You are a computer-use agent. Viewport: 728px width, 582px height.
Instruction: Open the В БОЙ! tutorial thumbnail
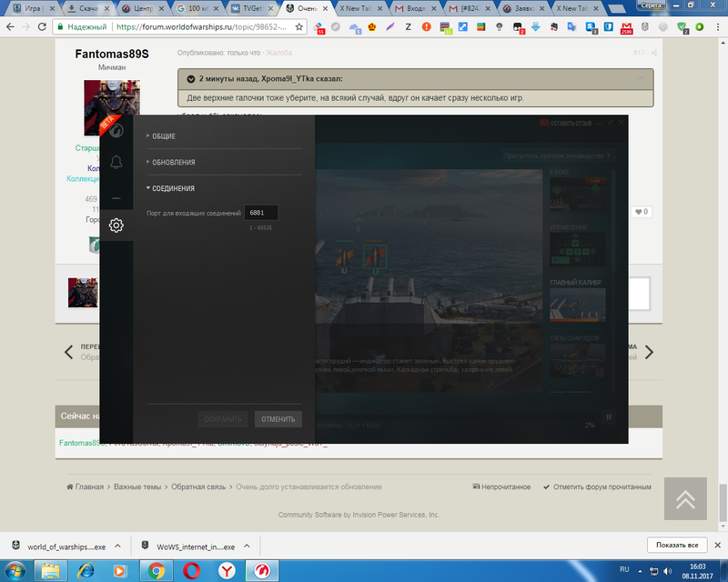[x=577, y=194]
